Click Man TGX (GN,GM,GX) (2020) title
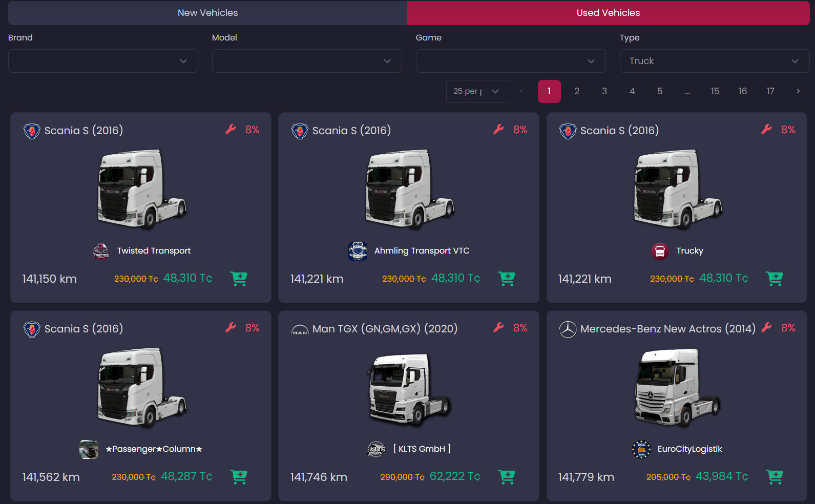The width and height of the screenshot is (815, 504). (x=385, y=329)
